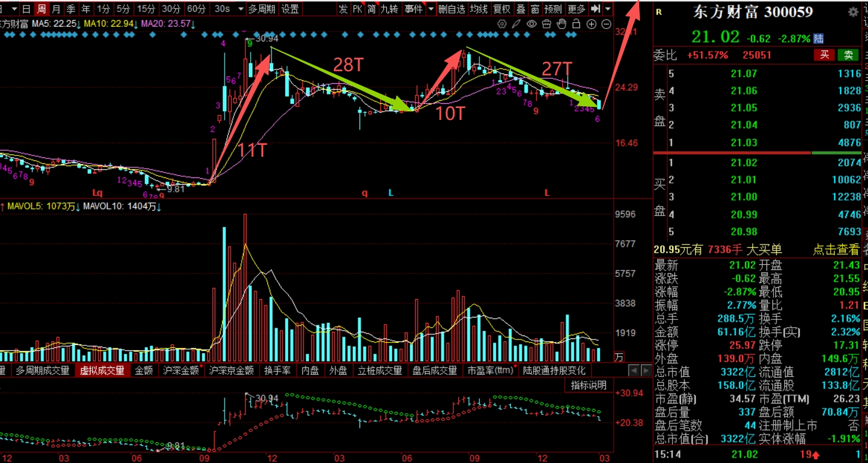Select the 内盘 indicator tab
Image resolution: width=868 pixels, height=463 pixels.
point(310,370)
